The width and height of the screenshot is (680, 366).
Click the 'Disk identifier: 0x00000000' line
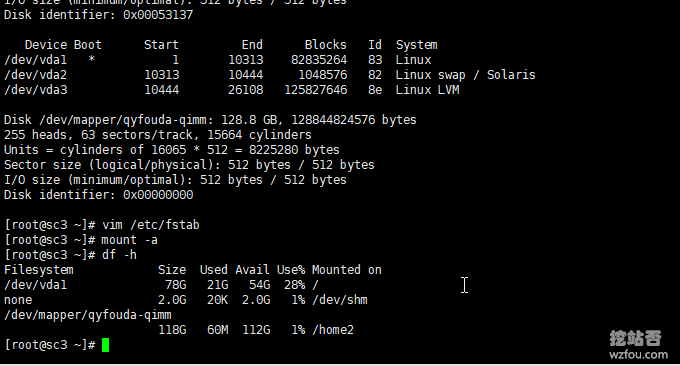pos(98,195)
